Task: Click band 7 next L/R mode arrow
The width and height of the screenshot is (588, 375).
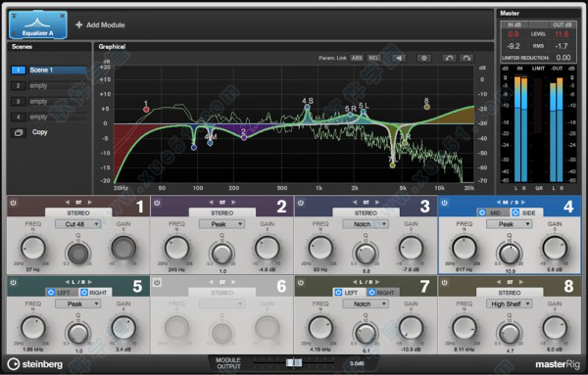Action: pyautogui.click(x=377, y=282)
